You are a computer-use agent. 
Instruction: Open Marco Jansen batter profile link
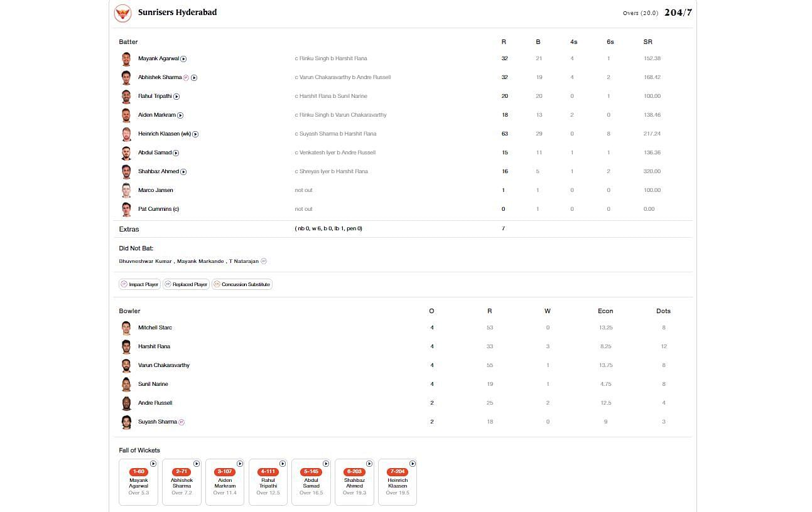tap(156, 190)
